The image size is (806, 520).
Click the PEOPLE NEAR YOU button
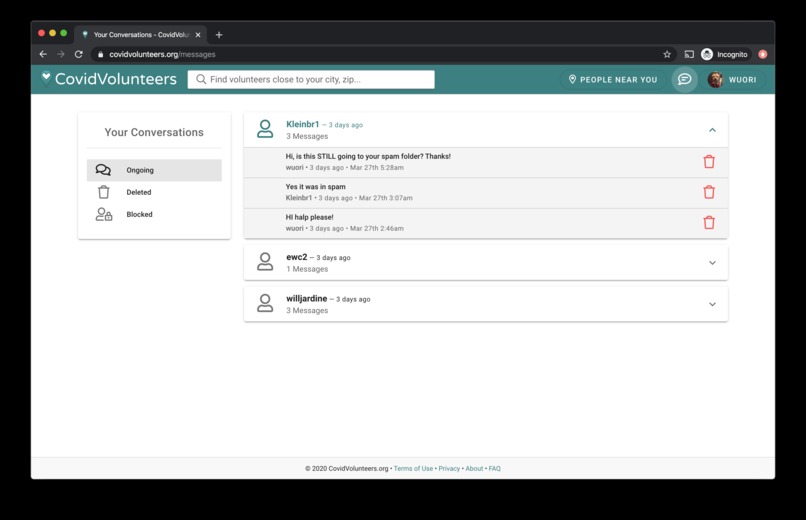[613, 80]
